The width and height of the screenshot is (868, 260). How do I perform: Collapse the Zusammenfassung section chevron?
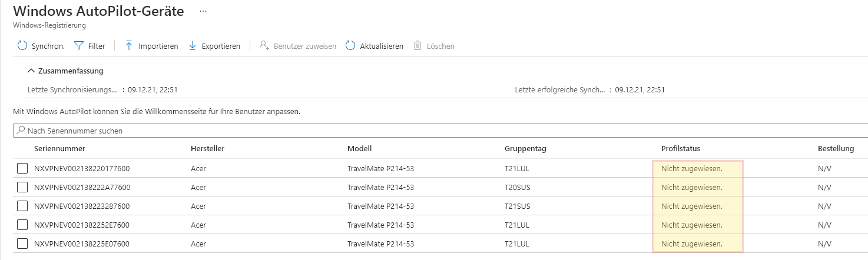click(x=31, y=71)
